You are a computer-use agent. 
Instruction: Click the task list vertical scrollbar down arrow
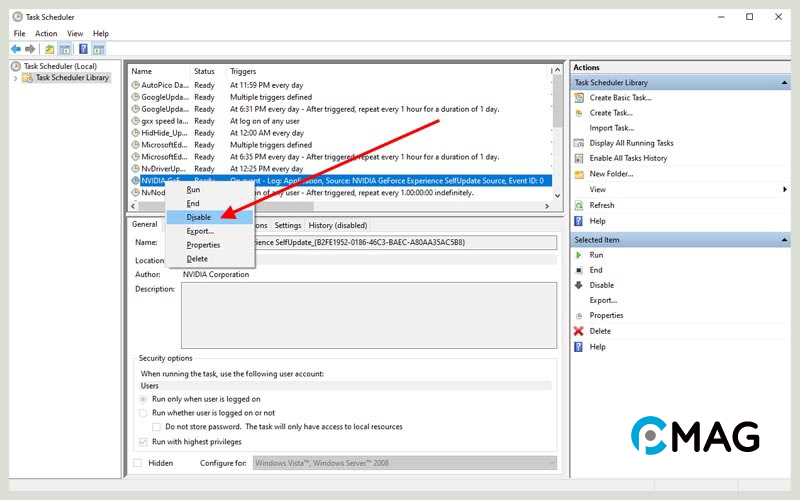point(557,195)
